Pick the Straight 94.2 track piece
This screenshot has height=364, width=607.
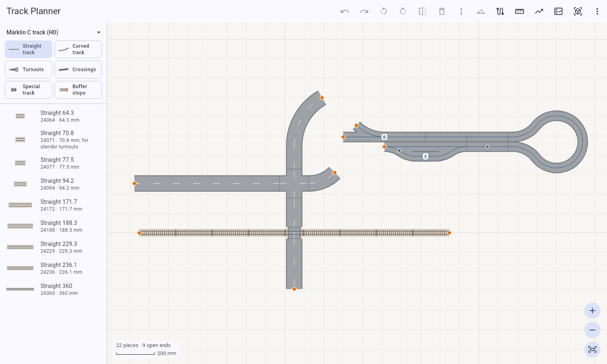click(53, 184)
